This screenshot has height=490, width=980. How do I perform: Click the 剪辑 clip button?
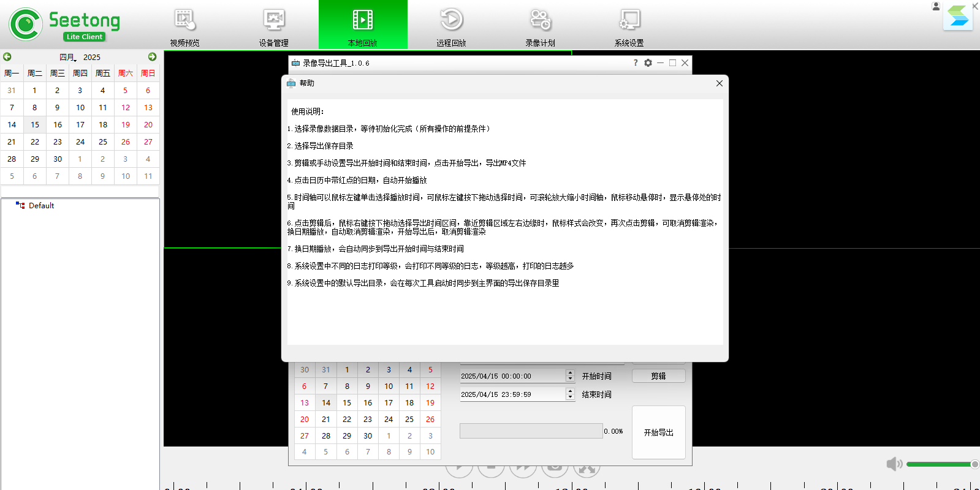coord(658,376)
